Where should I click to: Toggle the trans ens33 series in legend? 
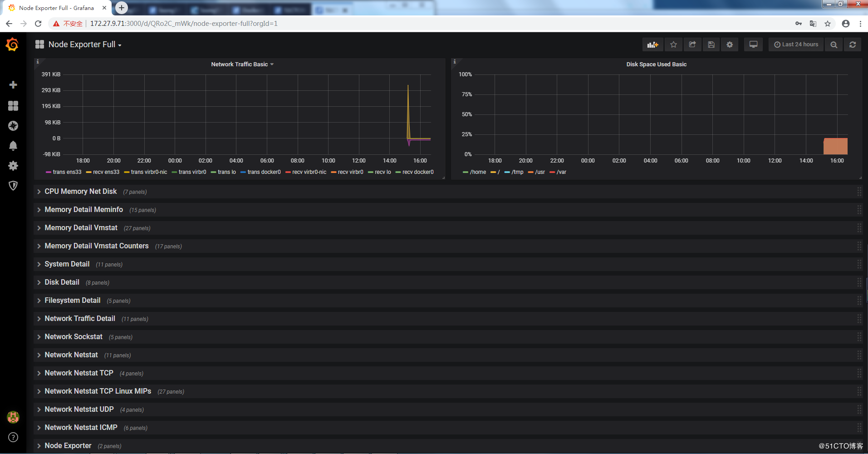pos(66,172)
